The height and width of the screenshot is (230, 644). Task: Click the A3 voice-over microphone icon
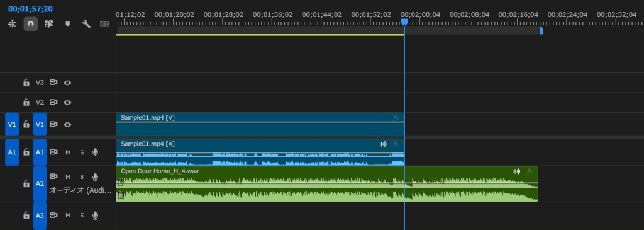coord(96,215)
